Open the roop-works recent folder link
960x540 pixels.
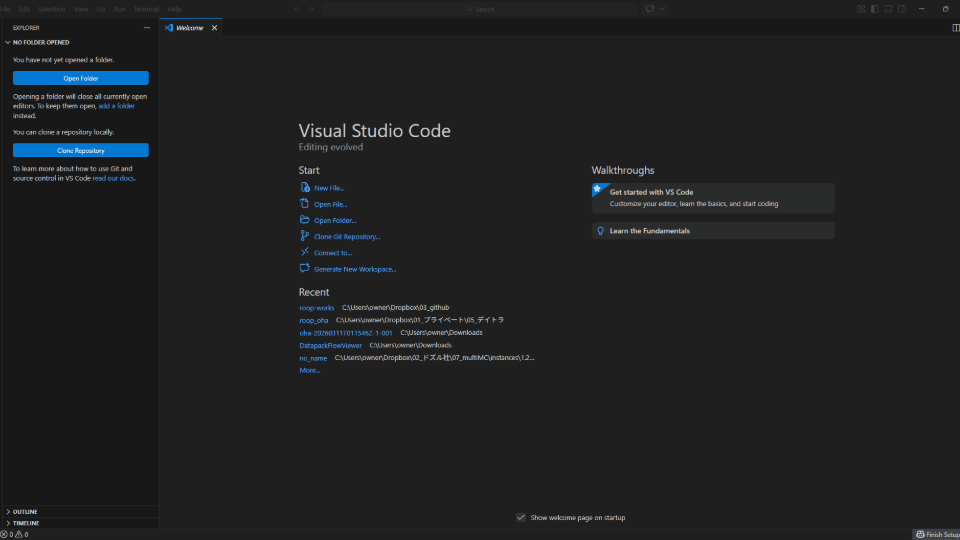[x=317, y=308]
